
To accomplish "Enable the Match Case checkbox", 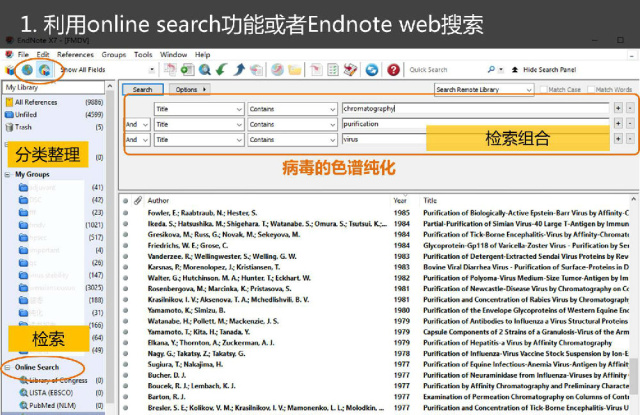I will (x=545, y=90).
